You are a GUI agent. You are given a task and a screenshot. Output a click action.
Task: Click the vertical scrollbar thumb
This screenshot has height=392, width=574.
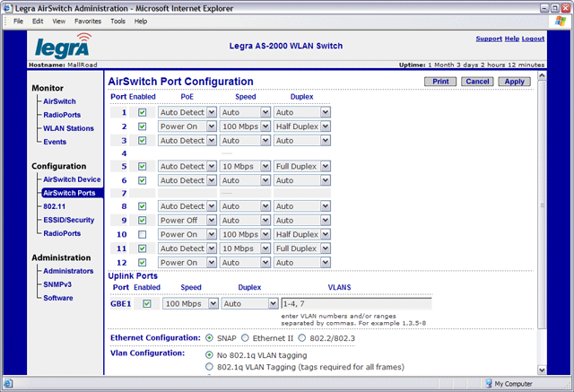[x=542, y=205]
